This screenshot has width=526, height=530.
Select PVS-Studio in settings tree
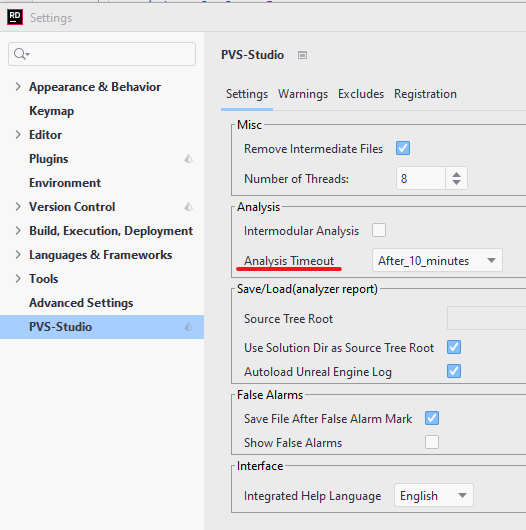[102, 327]
